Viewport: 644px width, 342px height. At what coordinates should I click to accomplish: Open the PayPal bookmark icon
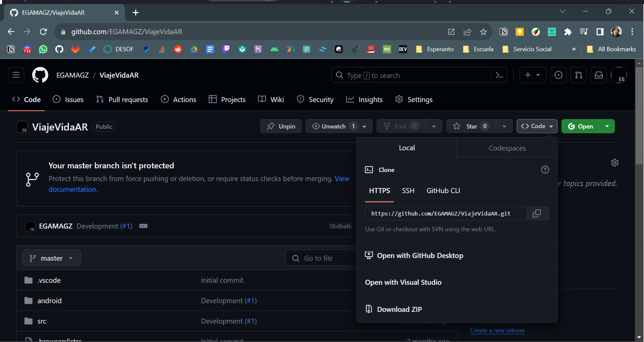146,49
